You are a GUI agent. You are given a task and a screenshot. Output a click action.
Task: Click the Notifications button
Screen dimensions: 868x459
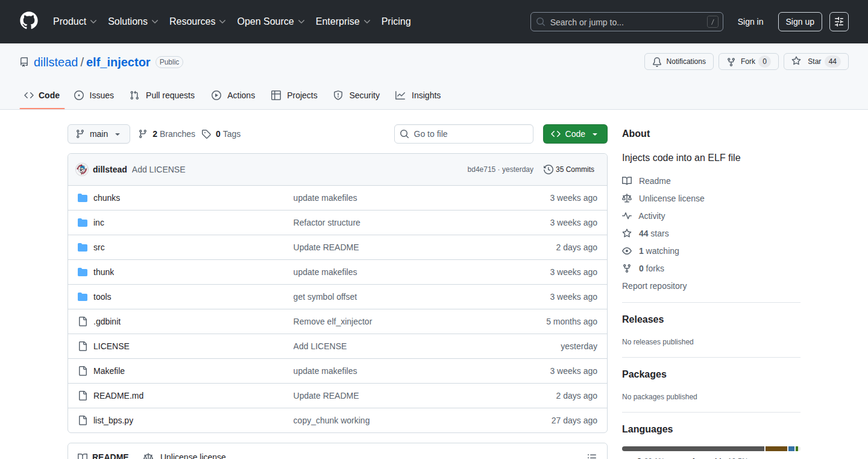point(679,62)
